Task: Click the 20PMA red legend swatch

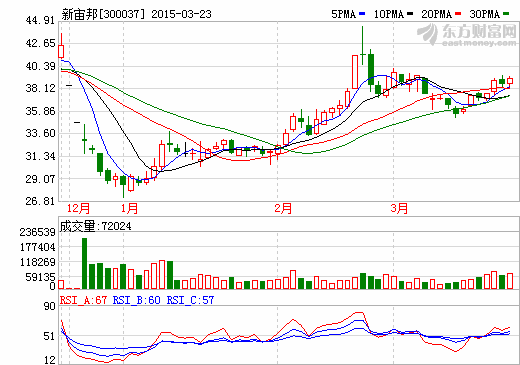Action: click(x=458, y=14)
